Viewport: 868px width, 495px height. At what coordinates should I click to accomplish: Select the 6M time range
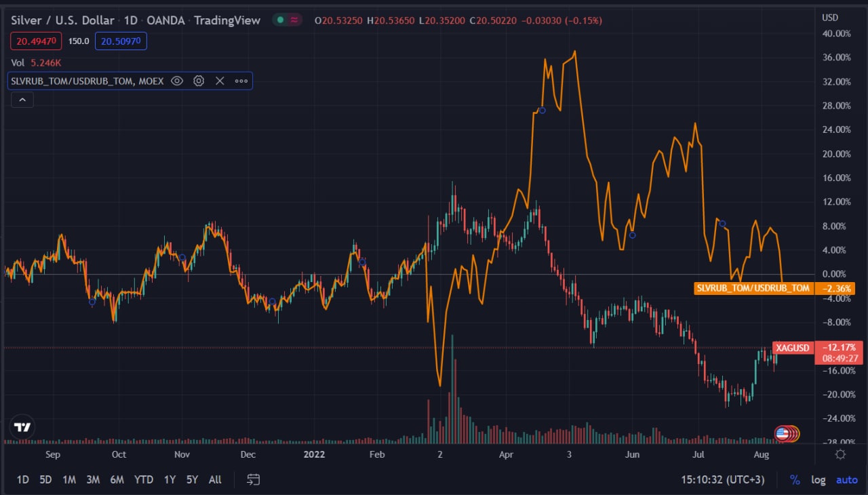[117, 479]
